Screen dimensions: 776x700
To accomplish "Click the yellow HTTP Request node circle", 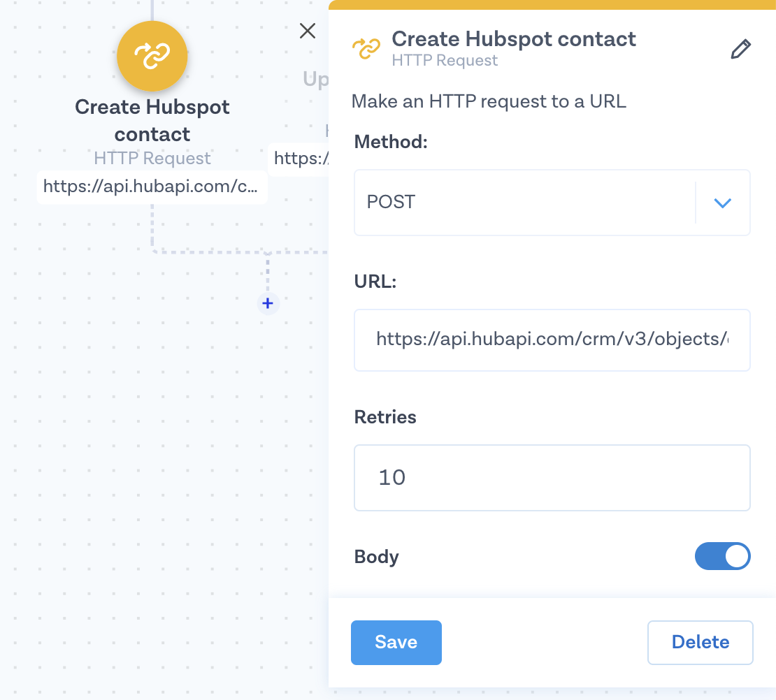I will click(x=152, y=57).
